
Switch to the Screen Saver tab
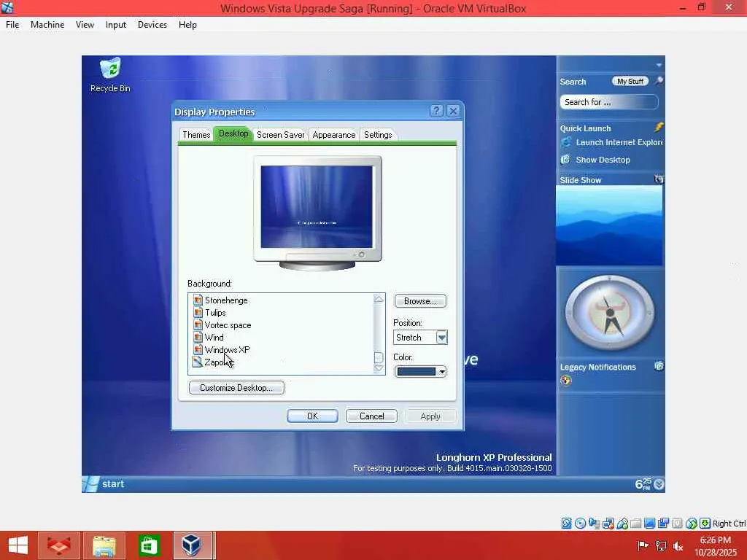click(x=281, y=135)
